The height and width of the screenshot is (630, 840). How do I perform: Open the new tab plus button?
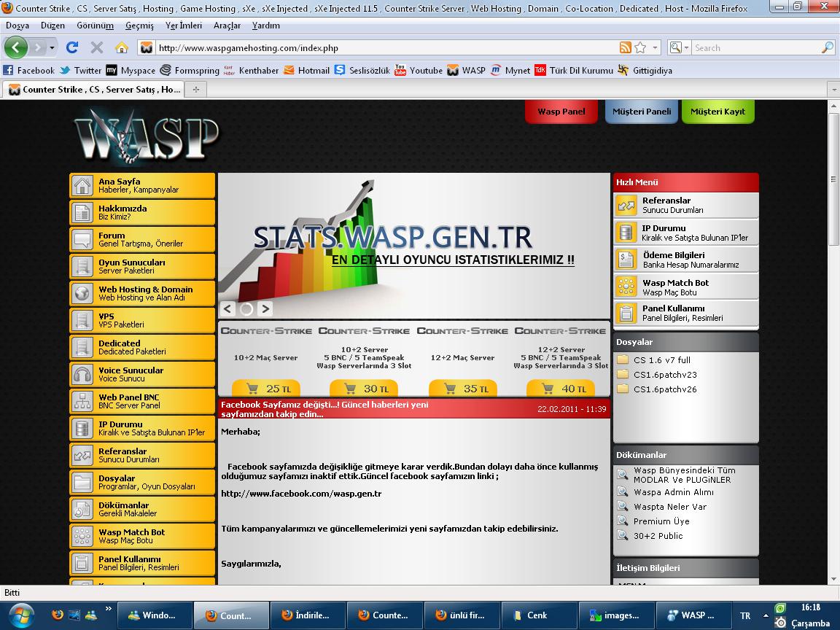point(196,90)
